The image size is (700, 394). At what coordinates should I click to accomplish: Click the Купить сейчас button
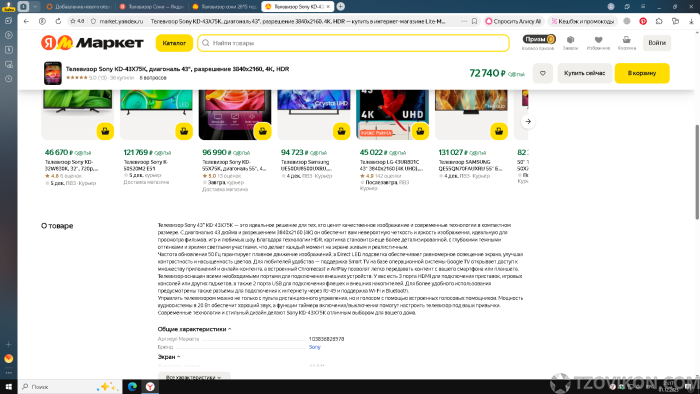coord(584,73)
